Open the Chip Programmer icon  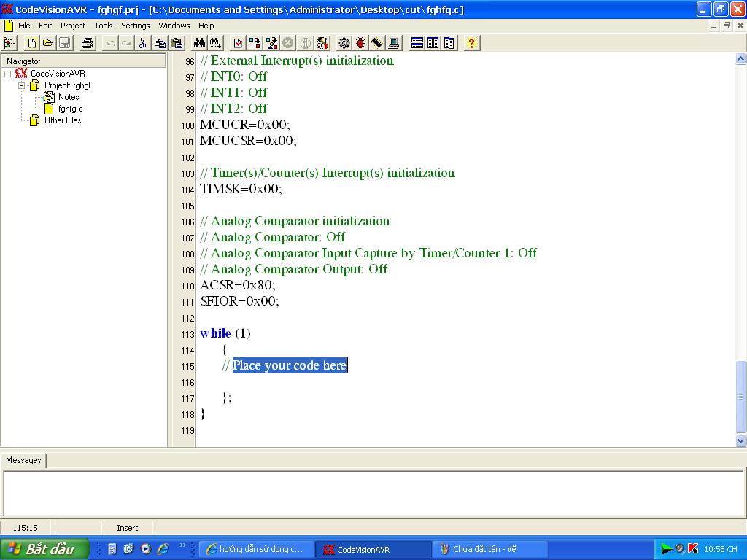[x=377, y=43]
